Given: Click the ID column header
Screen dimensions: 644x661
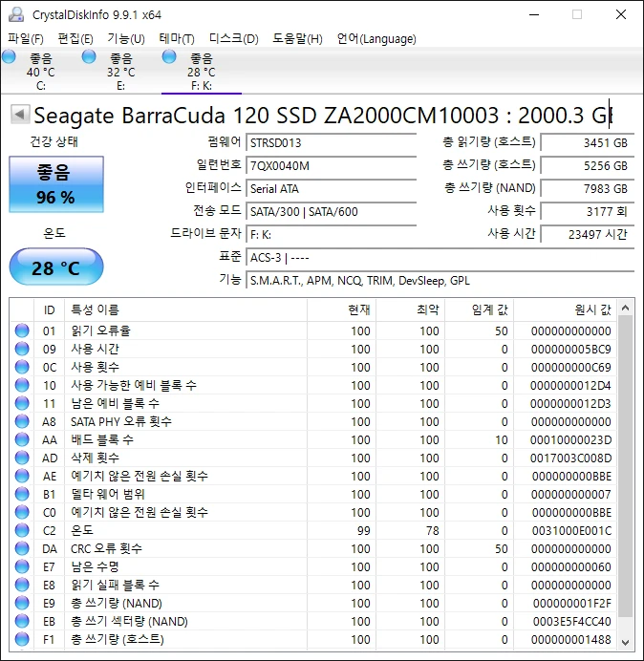Looking at the screenshot, I should (x=49, y=309).
